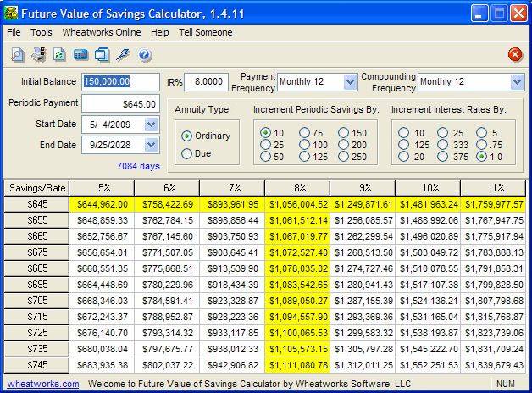Set interest rate increment to .333
This screenshot has width=532, height=393.
pyautogui.click(x=442, y=145)
